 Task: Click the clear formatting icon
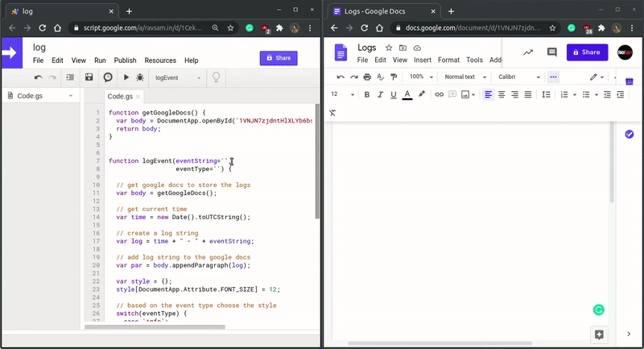click(x=332, y=113)
